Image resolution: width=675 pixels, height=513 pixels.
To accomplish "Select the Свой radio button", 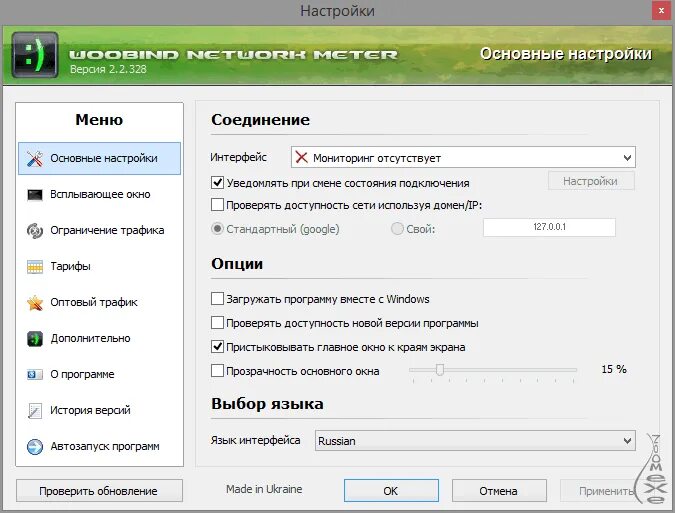I will [397, 229].
